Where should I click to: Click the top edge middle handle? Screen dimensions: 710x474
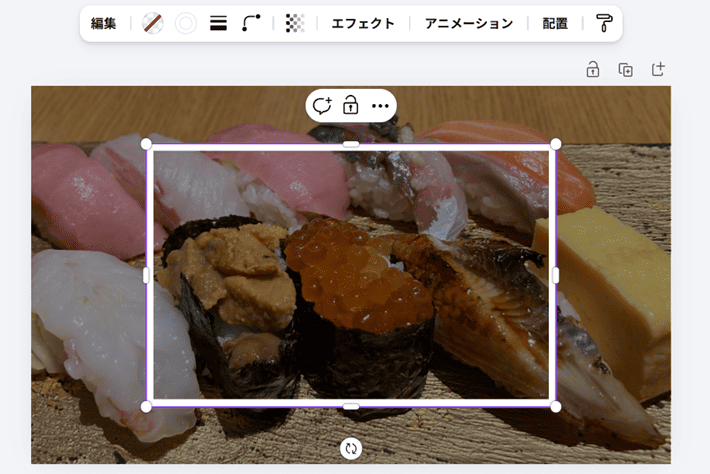click(351, 144)
